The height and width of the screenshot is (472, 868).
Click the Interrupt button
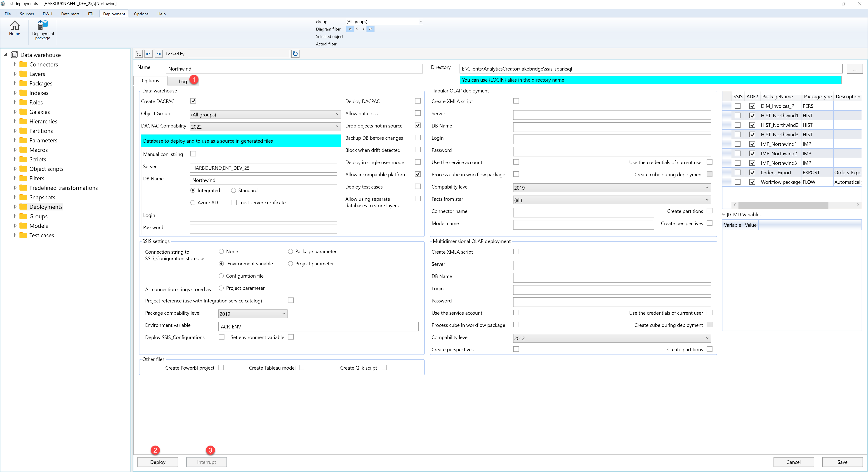coord(207,462)
